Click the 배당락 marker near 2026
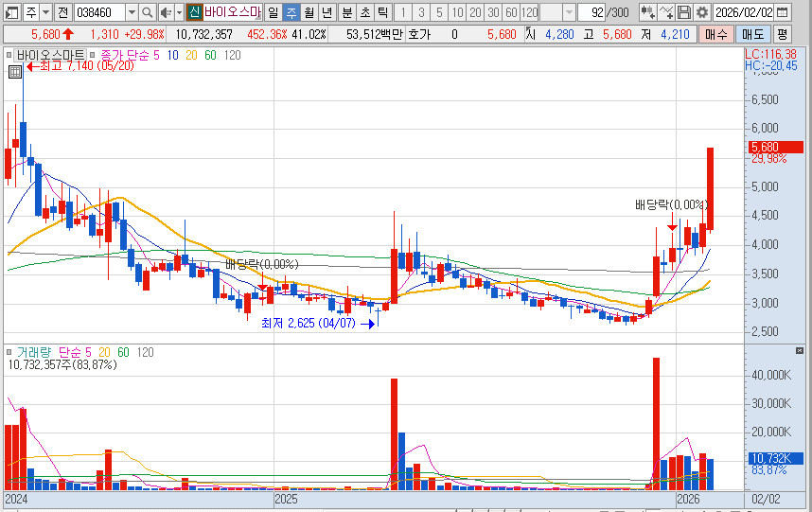The height and width of the screenshot is (512, 812). point(671,205)
